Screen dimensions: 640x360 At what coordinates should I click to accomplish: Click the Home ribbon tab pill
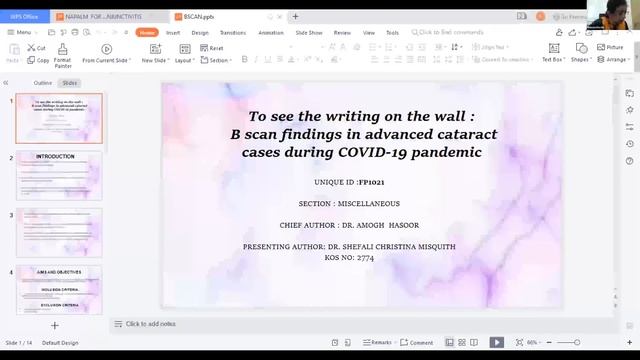click(x=147, y=33)
